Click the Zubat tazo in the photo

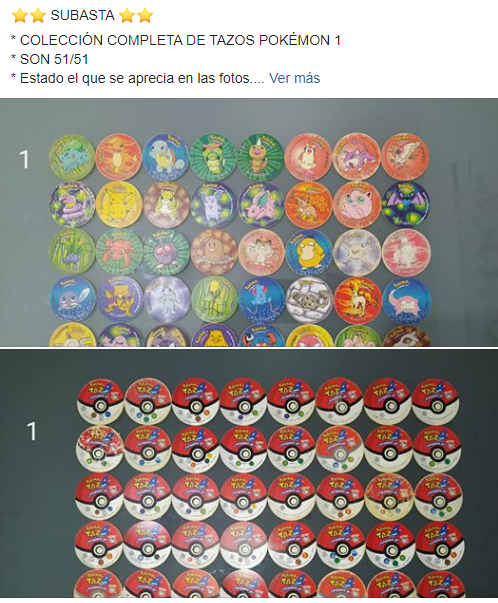(406, 204)
